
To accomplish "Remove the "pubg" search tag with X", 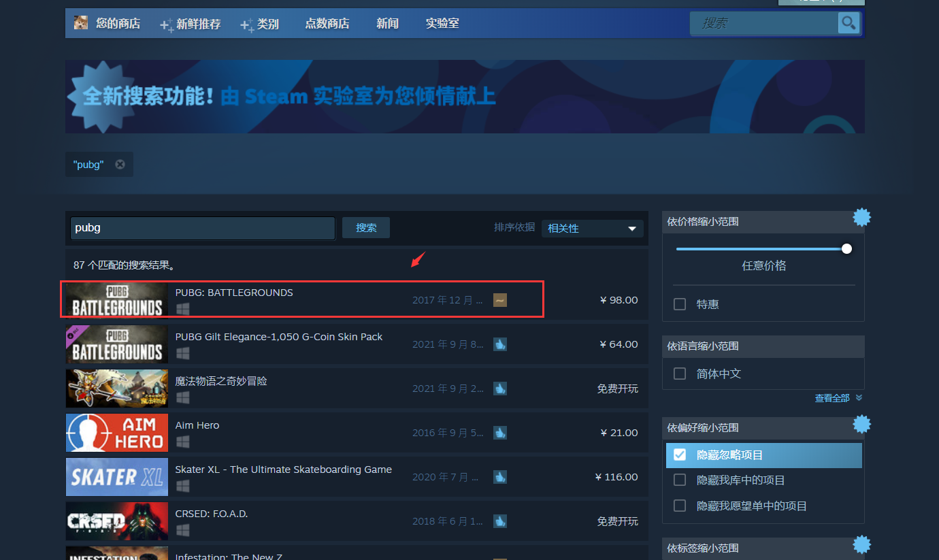I will pos(120,164).
